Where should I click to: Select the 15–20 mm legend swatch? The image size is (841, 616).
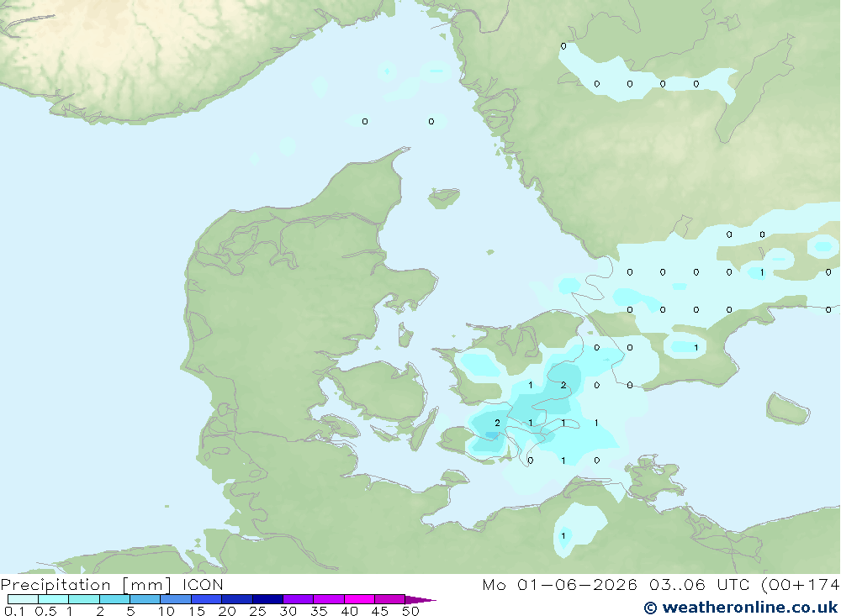pyautogui.click(x=206, y=599)
